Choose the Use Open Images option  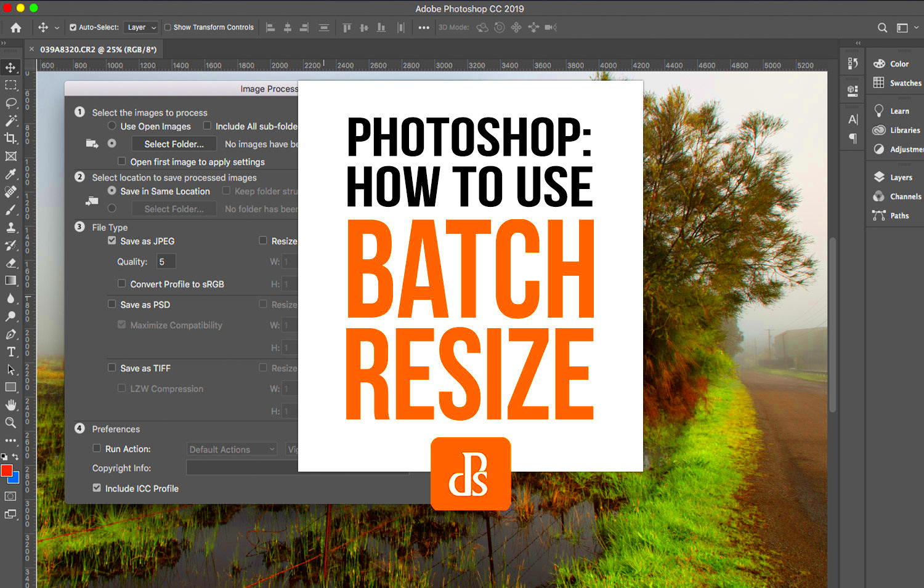click(111, 126)
